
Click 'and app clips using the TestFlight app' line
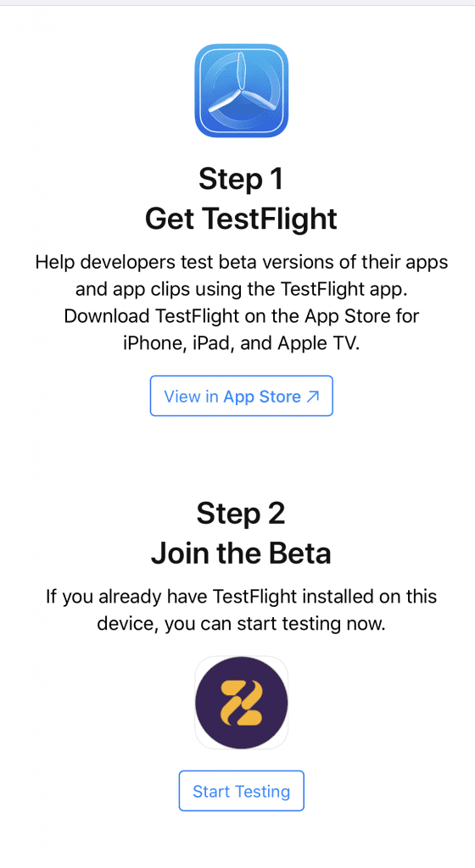242,289
